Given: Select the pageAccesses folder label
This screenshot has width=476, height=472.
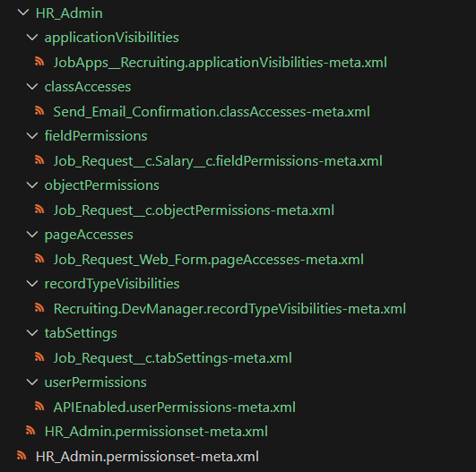Looking at the screenshot, I should point(89,235).
